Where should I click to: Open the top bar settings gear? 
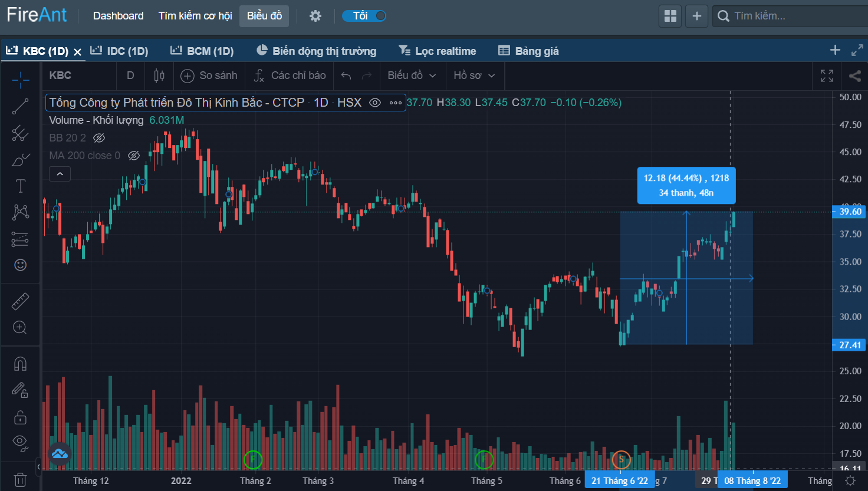[315, 16]
